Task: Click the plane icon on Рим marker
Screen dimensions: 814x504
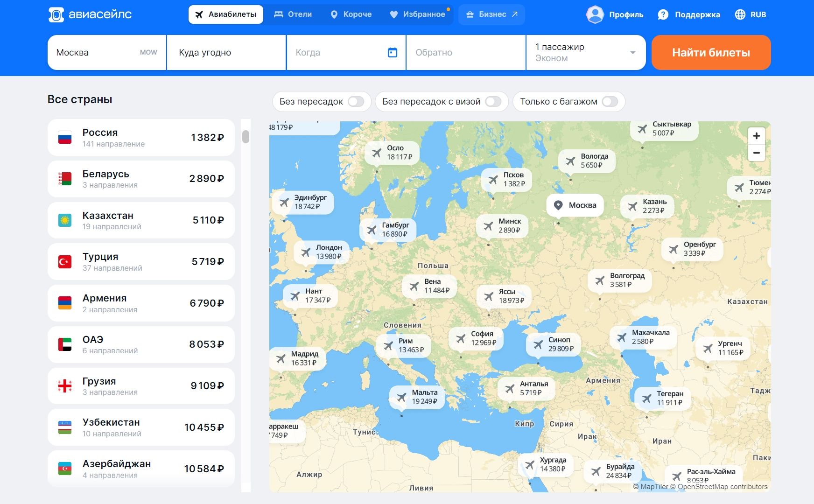Action: [388, 346]
